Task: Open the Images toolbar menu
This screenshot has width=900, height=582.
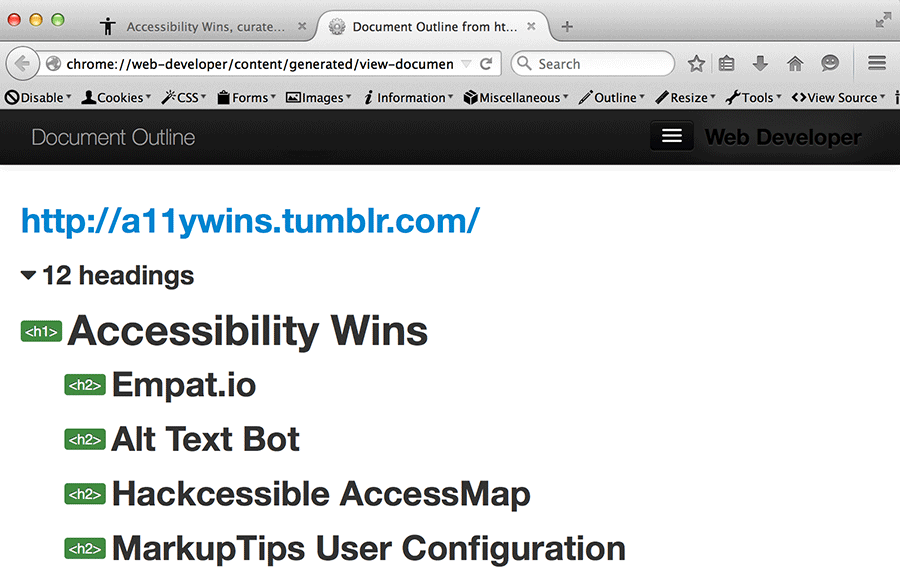Action: 319,98
